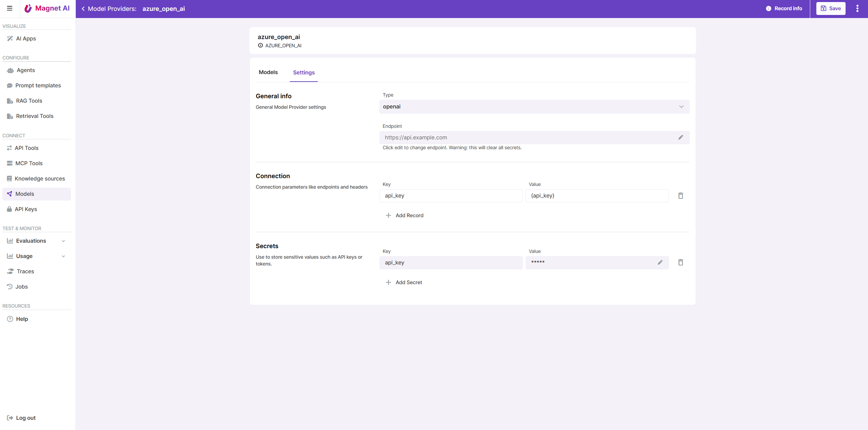Viewport: 868px width, 430px height.
Task: Select the Settings tab
Action: (x=303, y=73)
